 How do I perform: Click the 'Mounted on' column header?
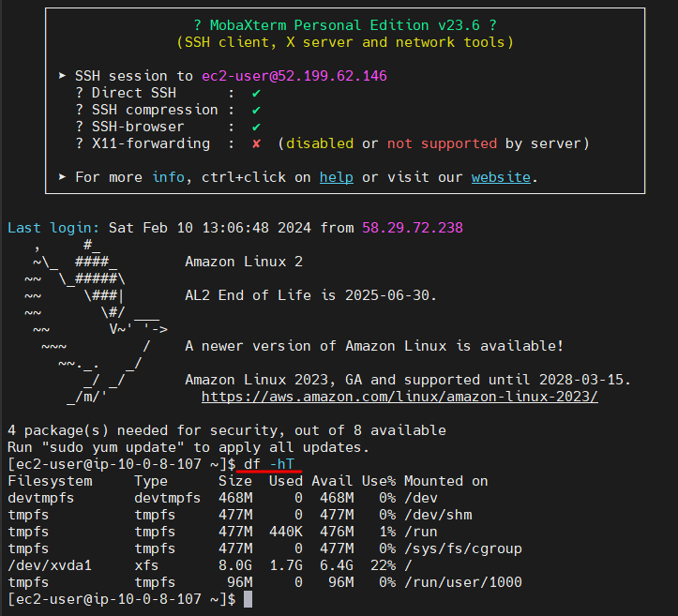445,481
